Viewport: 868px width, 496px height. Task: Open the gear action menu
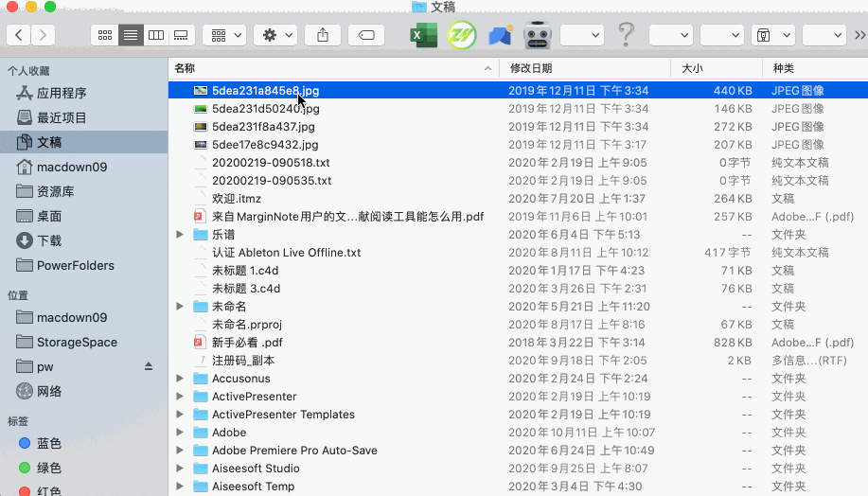275,35
